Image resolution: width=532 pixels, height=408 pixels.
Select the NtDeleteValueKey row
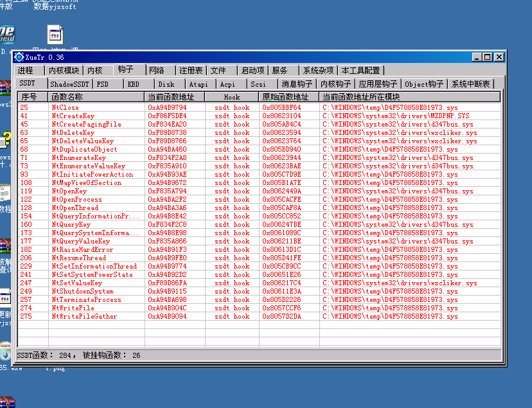click(259, 141)
